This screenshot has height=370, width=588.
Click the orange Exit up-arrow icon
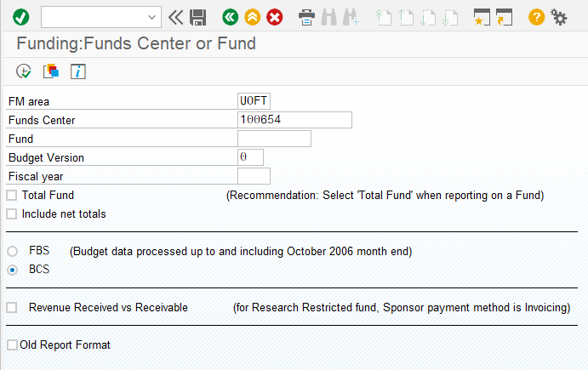(x=253, y=17)
